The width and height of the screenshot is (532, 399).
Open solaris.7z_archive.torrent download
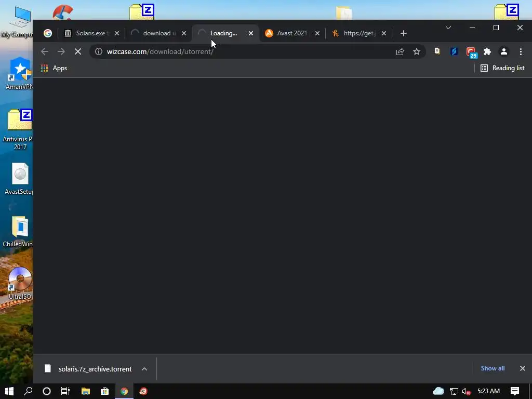click(x=88, y=369)
